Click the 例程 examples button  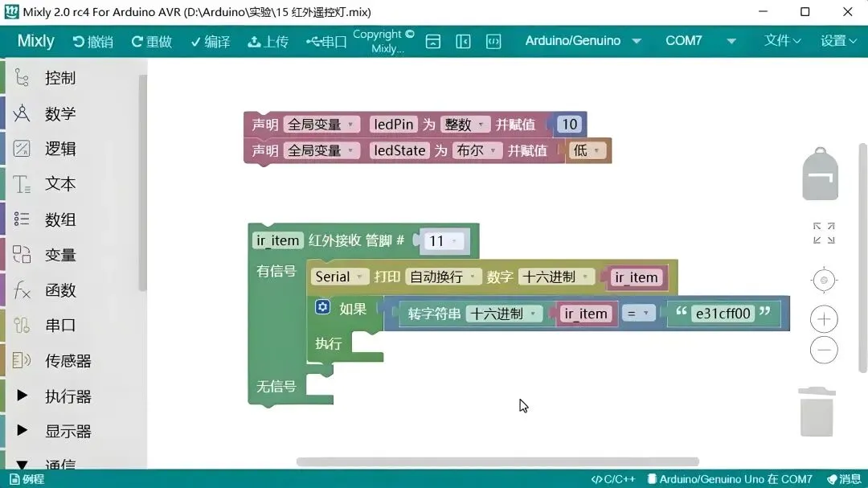tap(27, 479)
